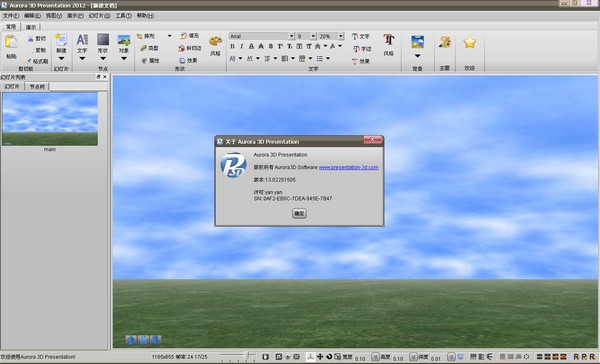Select the move tool in status bar

tap(320, 356)
